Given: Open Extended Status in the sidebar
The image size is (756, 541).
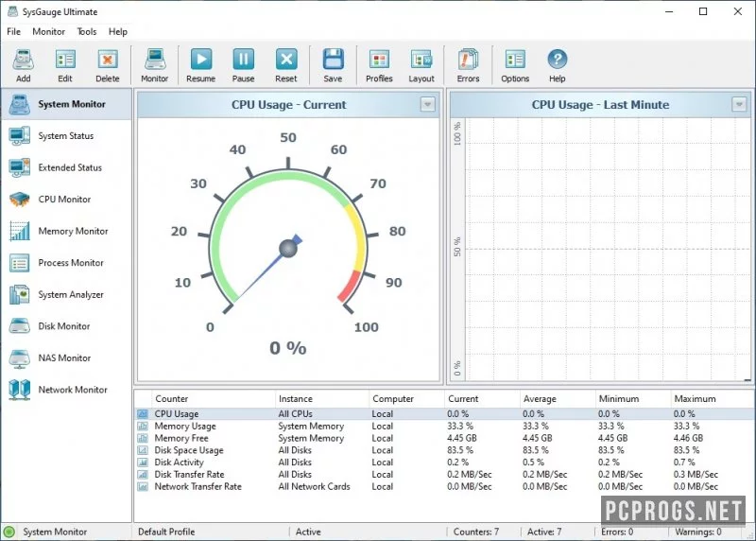Looking at the screenshot, I should click(x=66, y=167).
